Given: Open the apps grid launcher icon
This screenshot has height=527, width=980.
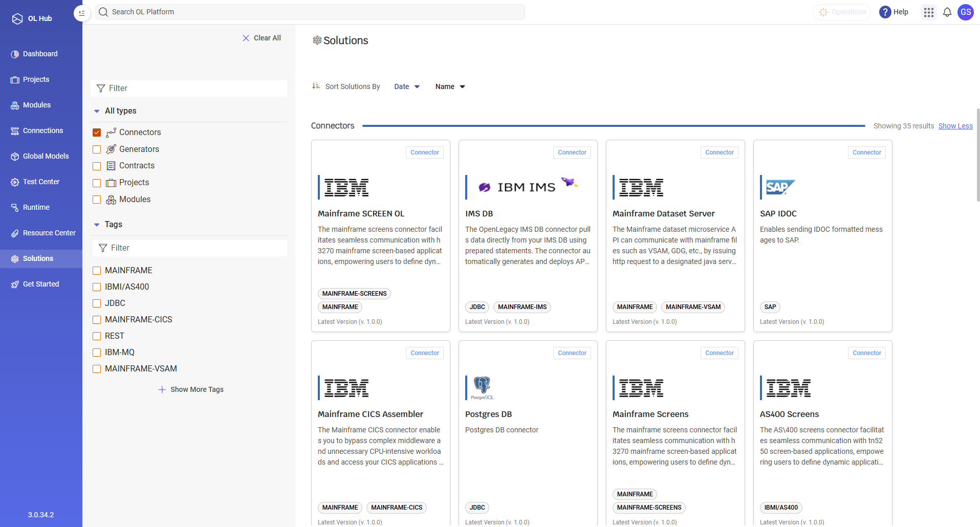Looking at the screenshot, I should [x=929, y=12].
